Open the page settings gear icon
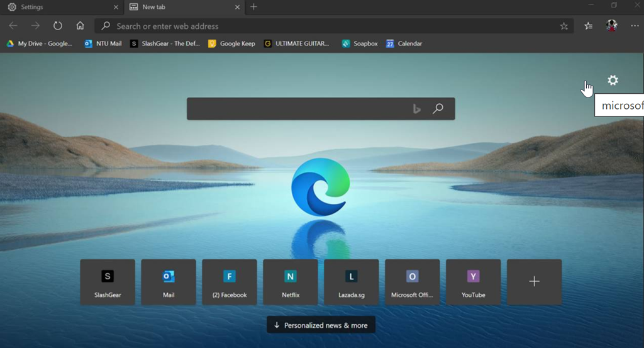This screenshot has height=348, width=644. coord(613,81)
